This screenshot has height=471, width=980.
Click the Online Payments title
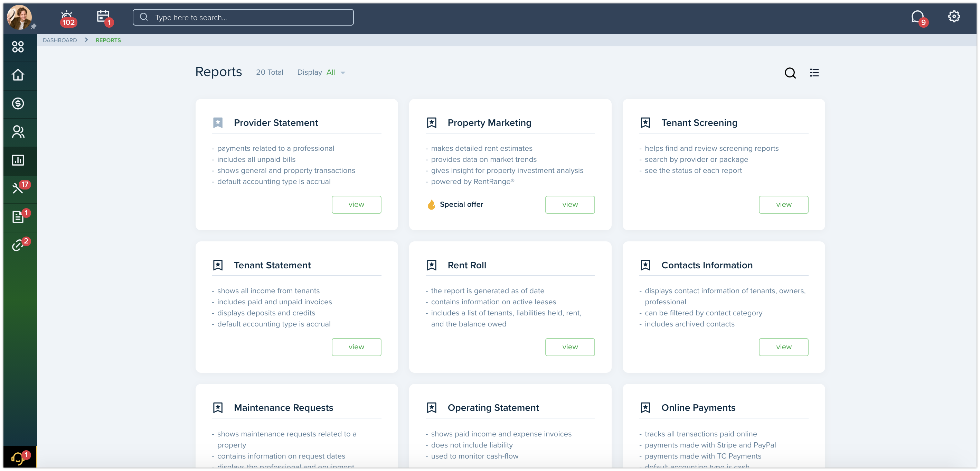[x=698, y=407]
